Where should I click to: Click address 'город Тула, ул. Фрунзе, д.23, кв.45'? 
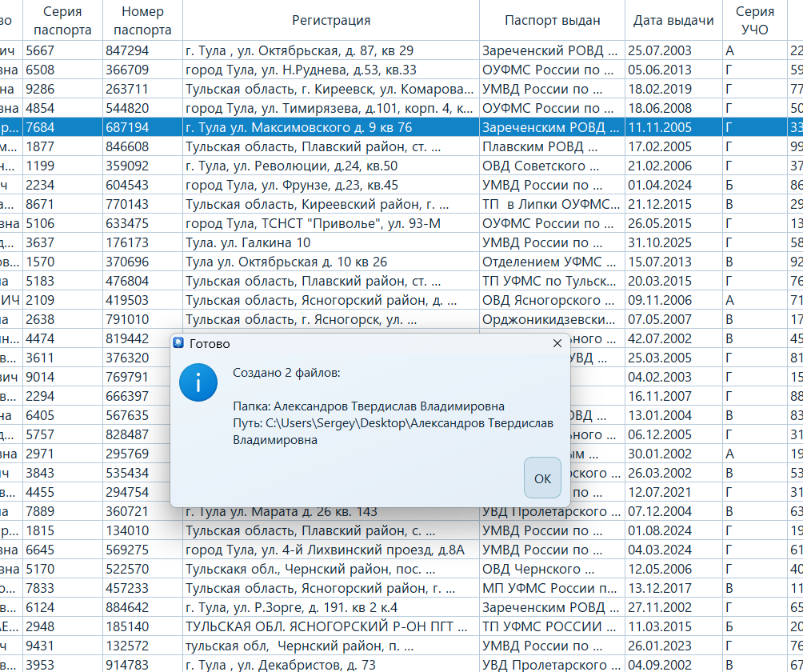pyautogui.click(x=331, y=185)
